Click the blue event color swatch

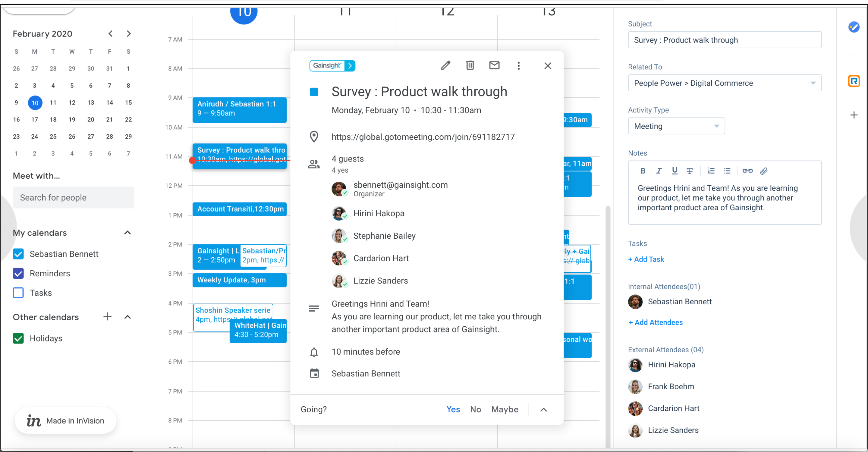coord(314,92)
